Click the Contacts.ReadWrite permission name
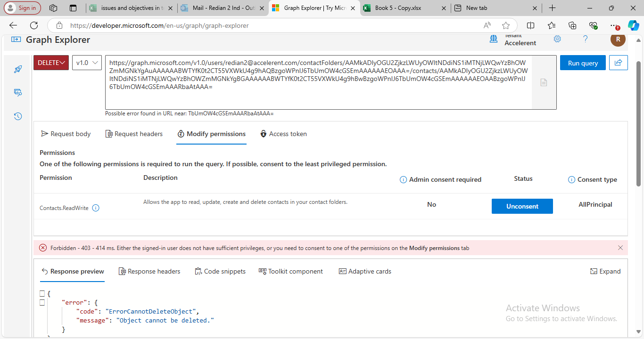644x339 pixels. point(64,208)
